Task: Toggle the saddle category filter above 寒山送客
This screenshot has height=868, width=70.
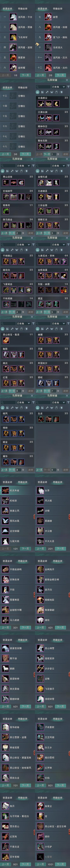Action: point(17,170)
